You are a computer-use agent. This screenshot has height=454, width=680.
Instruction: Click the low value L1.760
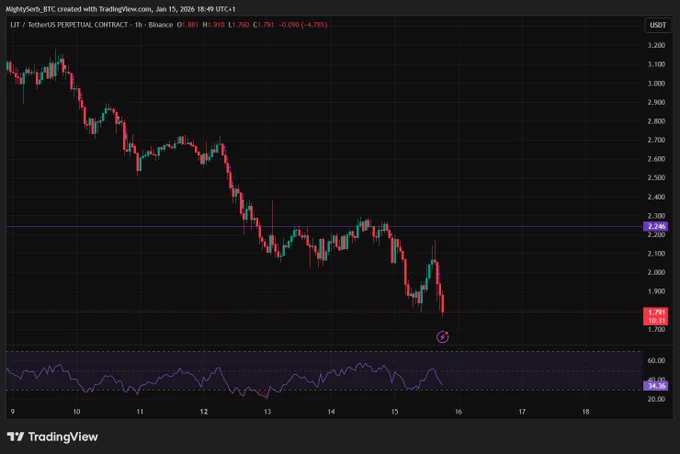point(239,25)
